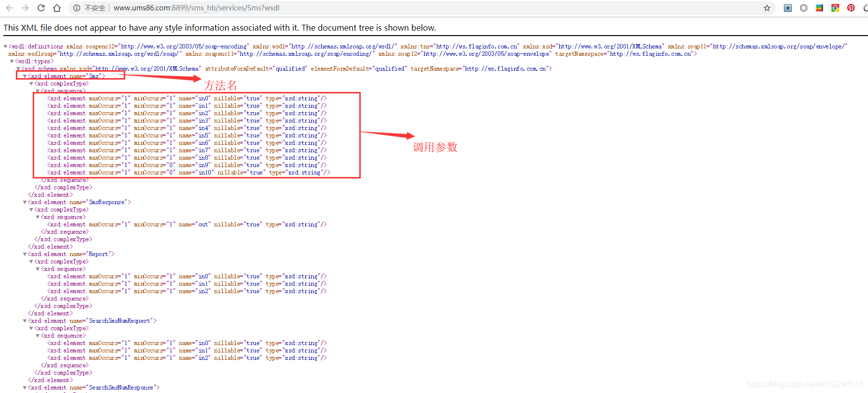Collapse sequence under SearchSmsNumRequest
868x393 pixels.
(38, 336)
